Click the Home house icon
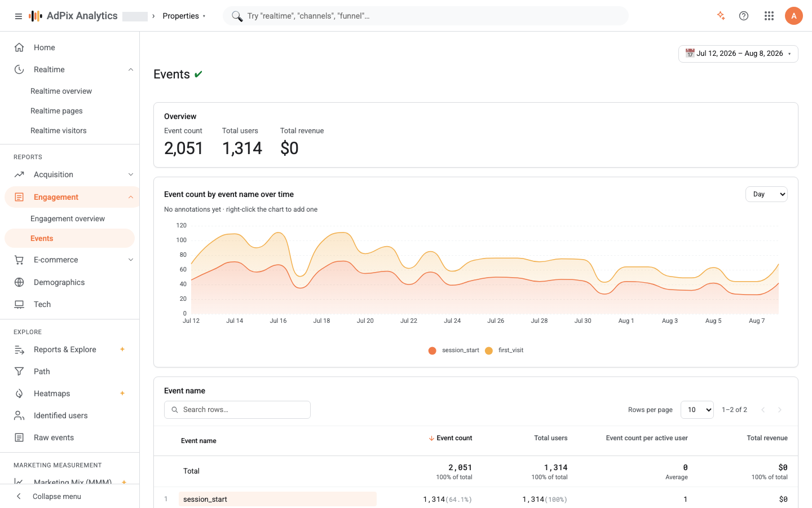The image size is (812, 508). click(x=19, y=47)
